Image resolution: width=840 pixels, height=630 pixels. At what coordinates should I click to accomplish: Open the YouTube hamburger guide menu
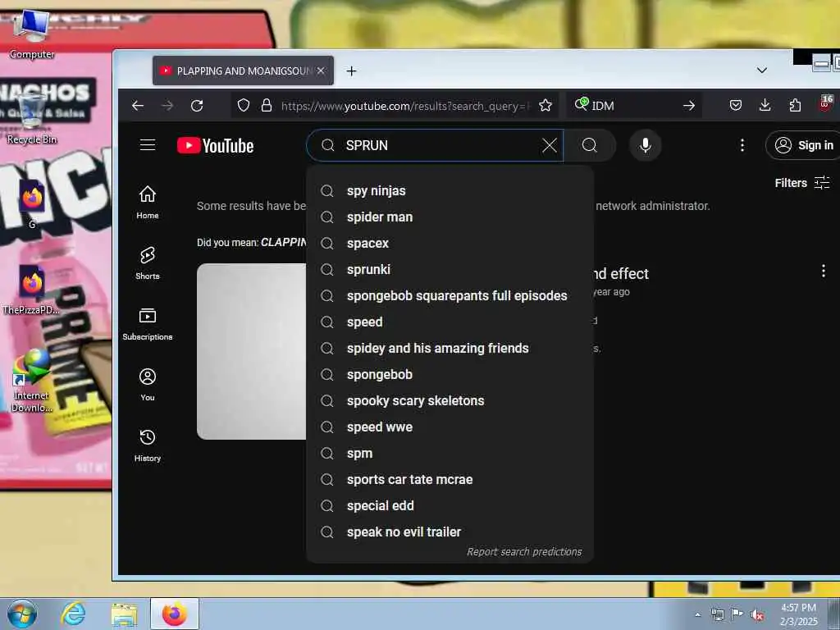click(148, 145)
